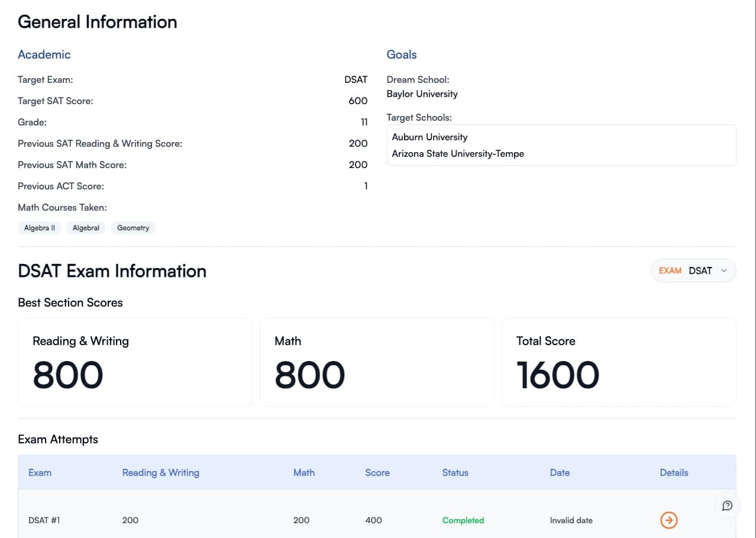
Task: Open the help chat bubble icon
Action: coord(727,505)
